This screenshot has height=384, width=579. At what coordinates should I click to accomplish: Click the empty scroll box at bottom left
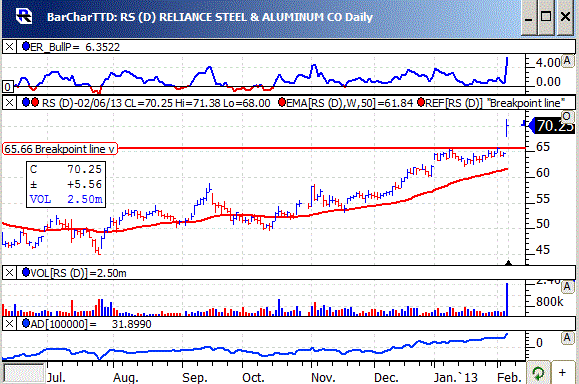(24, 374)
